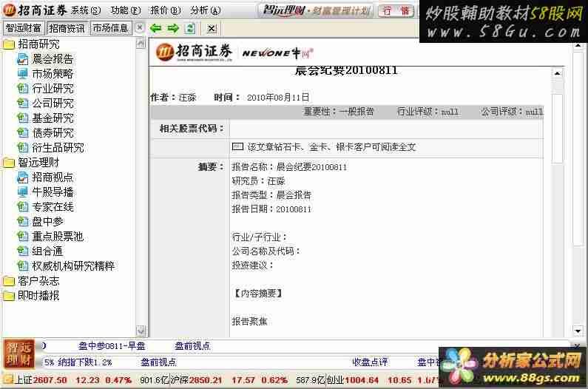Click the refresh page icon in toolbar
Image resolution: width=588 pixels, height=389 pixels.
[x=191, y=28]
